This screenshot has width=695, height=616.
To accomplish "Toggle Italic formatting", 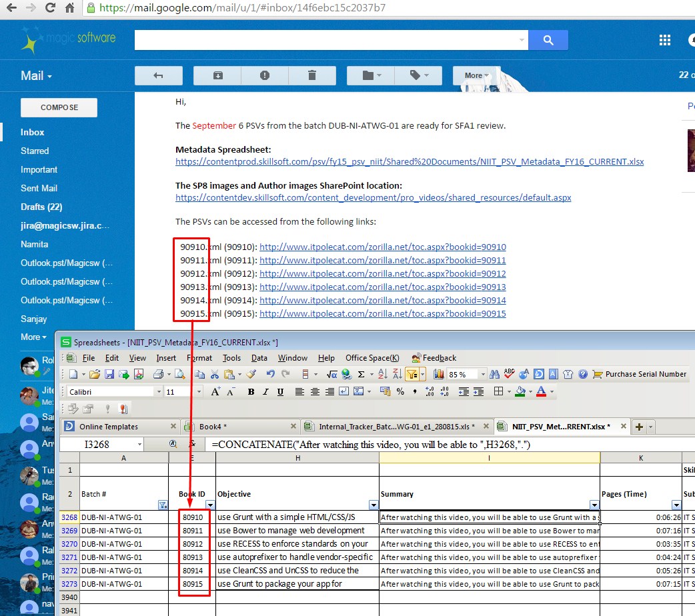I will point(265,392).
